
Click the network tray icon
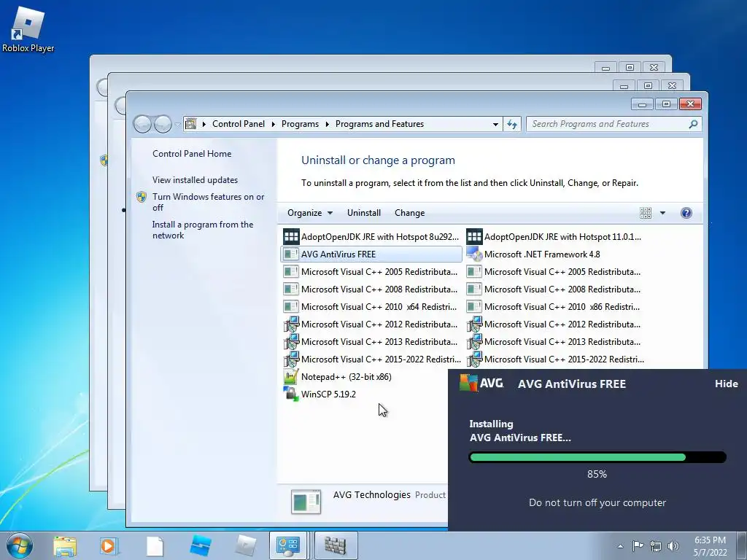point(656,546)
